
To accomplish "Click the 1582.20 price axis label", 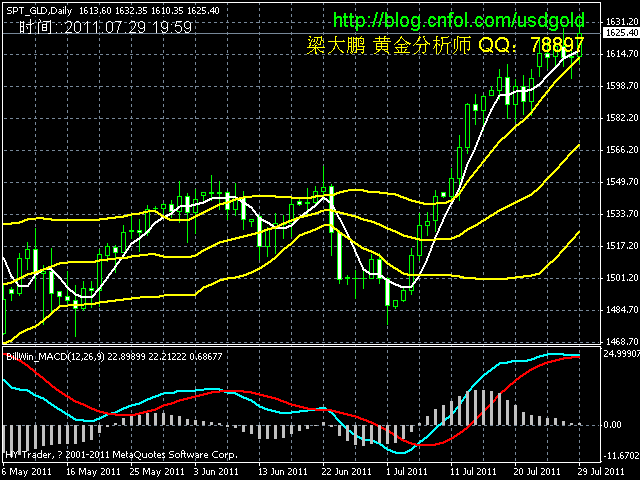I will (621, 118).
